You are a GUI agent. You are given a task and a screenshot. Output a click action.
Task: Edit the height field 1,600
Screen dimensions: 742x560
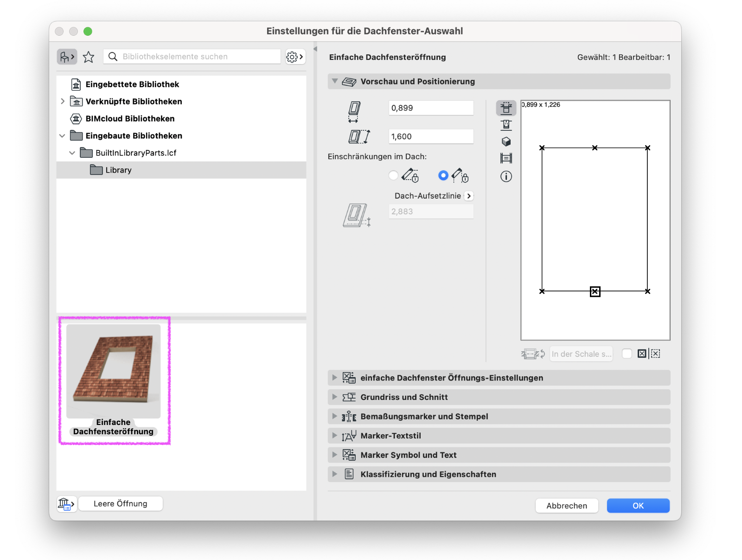click(431, 136)
